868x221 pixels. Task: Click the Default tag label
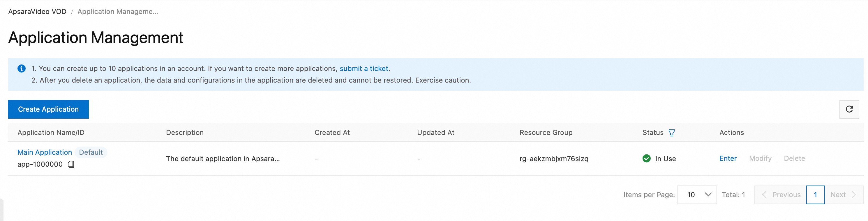91,152
